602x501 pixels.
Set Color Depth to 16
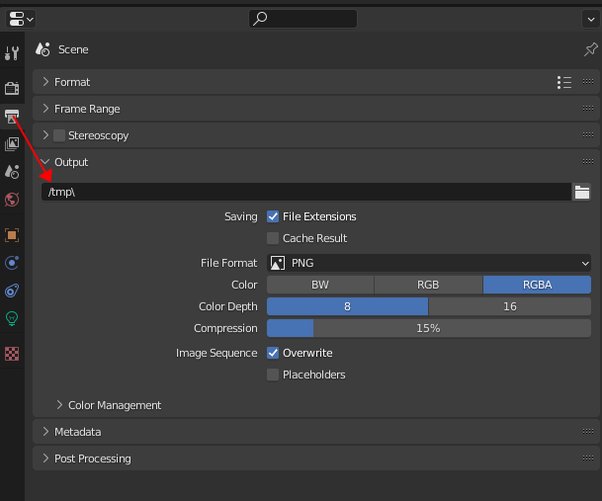coord(510,306)
